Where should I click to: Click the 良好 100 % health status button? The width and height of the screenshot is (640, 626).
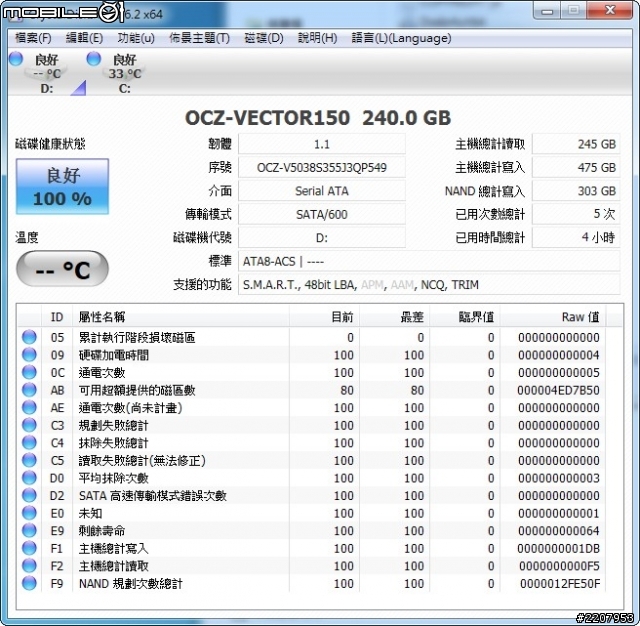pos(62,186)
